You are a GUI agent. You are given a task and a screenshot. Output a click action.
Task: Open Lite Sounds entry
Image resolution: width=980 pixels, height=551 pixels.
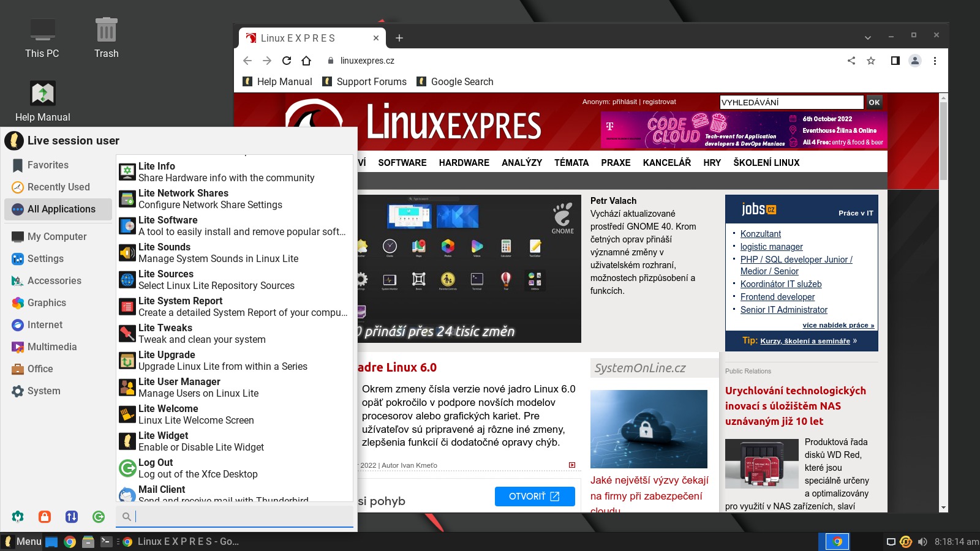(235, 253)
